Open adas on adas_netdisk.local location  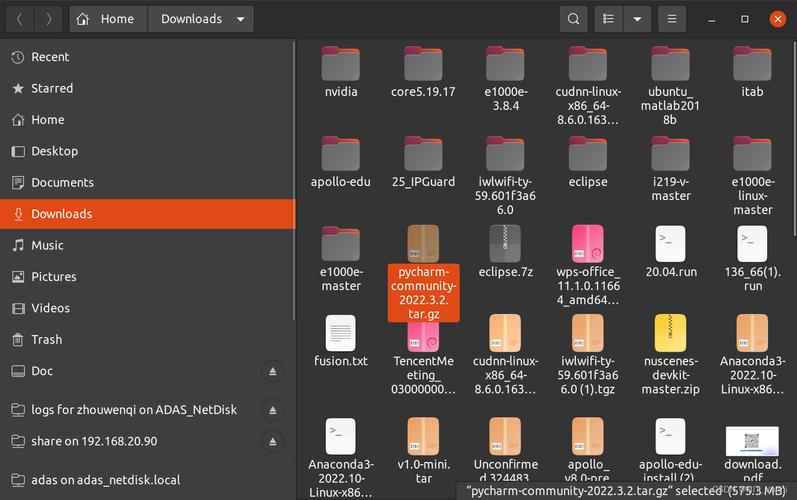click(147, 480)
